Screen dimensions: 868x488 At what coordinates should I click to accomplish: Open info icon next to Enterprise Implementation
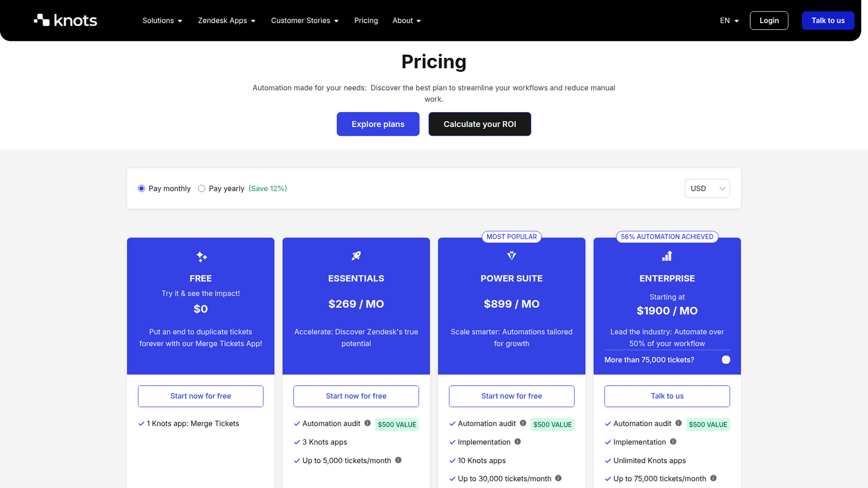point(673,442)
